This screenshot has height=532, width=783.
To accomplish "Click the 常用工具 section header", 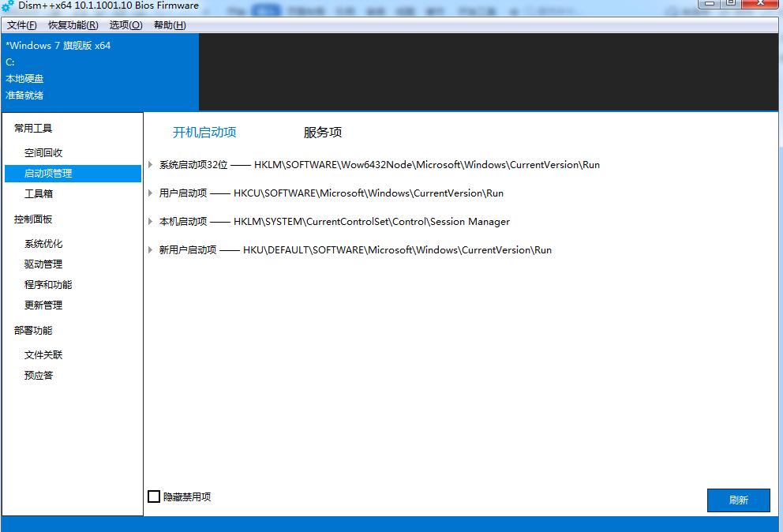I will [x=33, y=129].
